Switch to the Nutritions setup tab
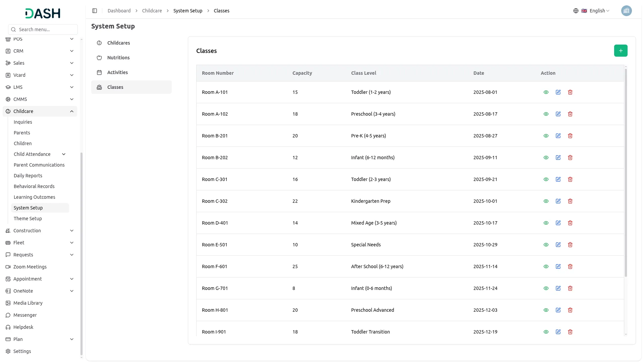This screenshot has width=644, height=362. tap(131, 58)
